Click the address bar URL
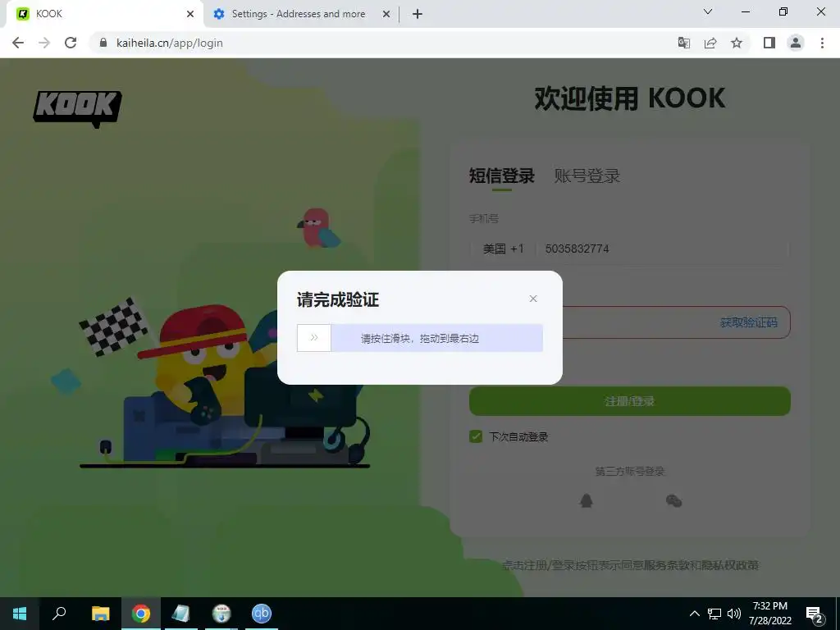840x630 pixels. click(169, 43)
